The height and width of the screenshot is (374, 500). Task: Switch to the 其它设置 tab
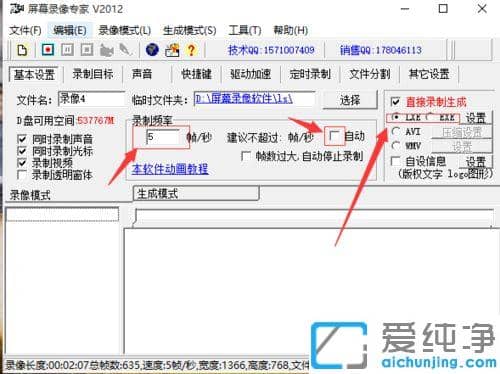coord(429,74)
